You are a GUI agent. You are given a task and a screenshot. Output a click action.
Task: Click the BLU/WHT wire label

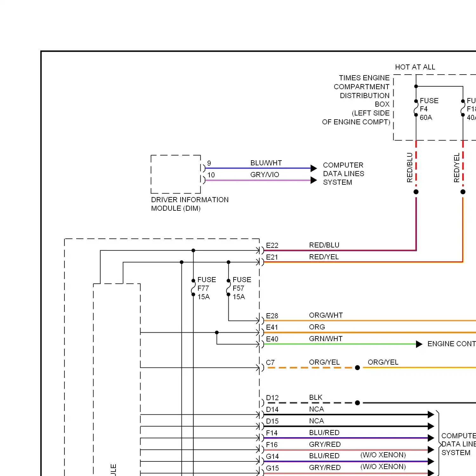click(x=266, y=163)
